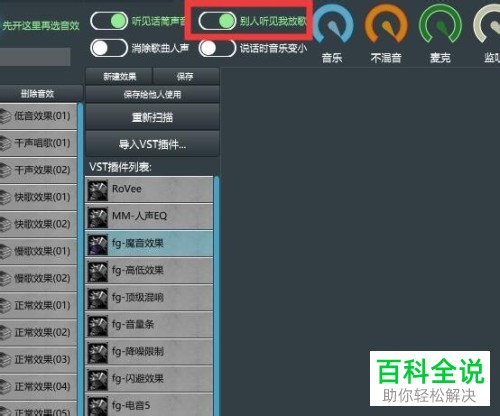The height and width of the screenshot is (416, 500).
Task: Click the VST plugin list scrollbar
Action: click(217, 296)
